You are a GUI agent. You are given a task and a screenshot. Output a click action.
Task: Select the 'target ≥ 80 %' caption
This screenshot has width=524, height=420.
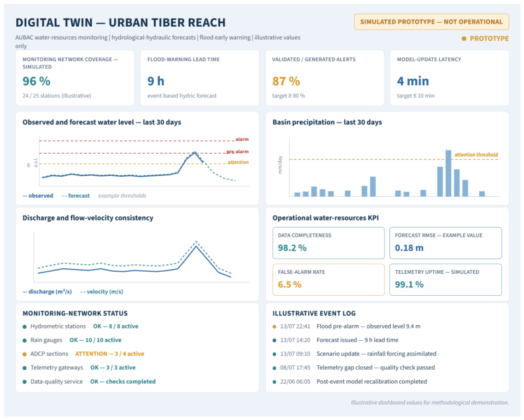288,96
